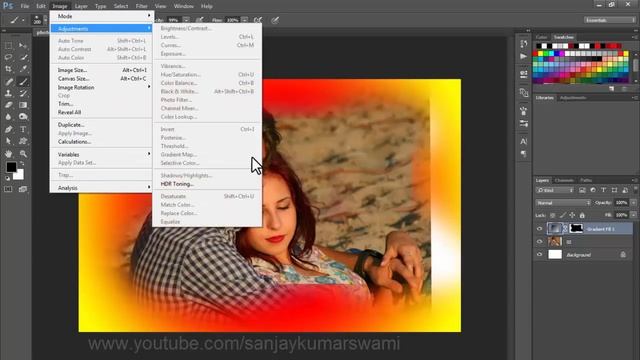
Task: Select the Gradient tool
Action: click(23, 105)
